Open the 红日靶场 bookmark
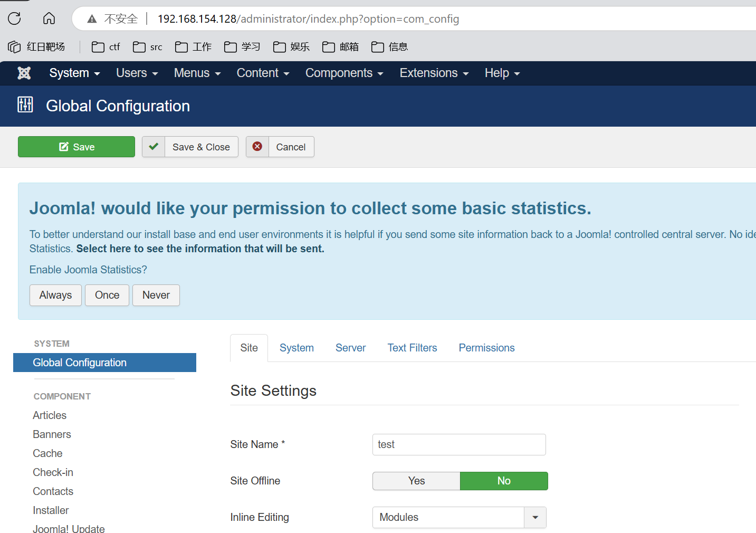Viewport: 756px width, 533px height. tap(36, 47)
